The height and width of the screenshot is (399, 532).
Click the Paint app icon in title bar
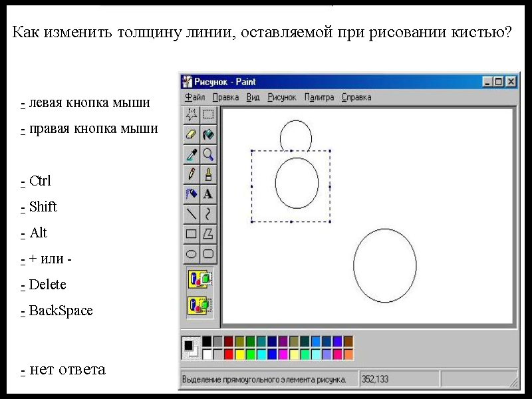(x=187, y=82)
